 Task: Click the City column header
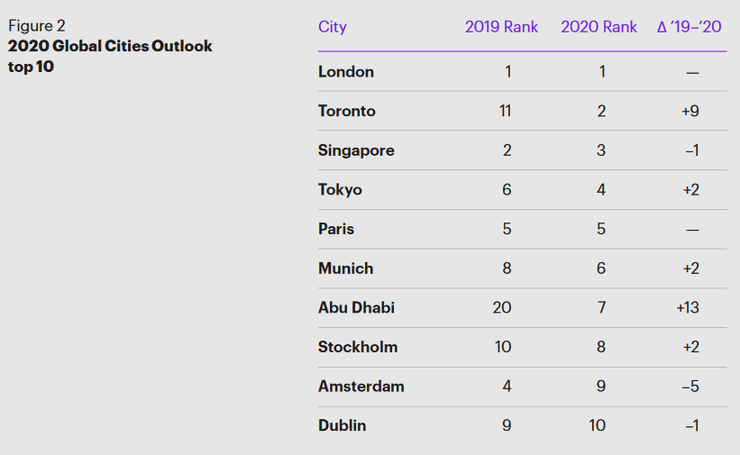pos(332,27)
